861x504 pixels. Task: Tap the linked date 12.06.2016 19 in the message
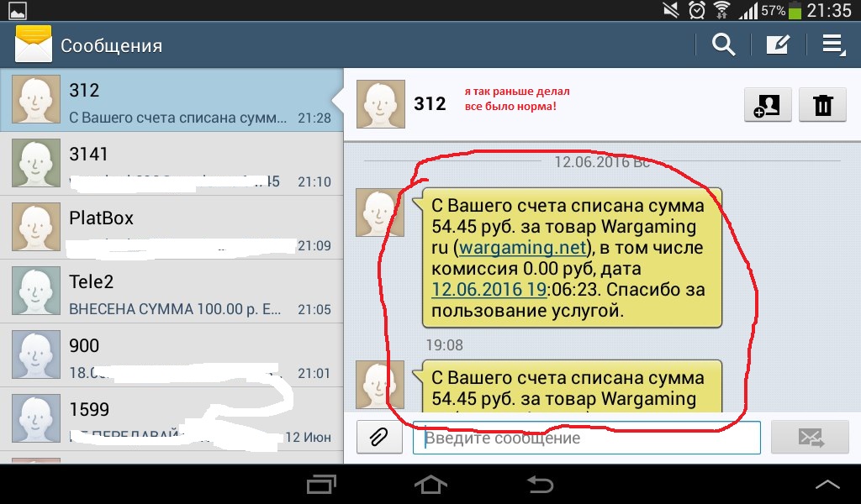click(489, 289)
